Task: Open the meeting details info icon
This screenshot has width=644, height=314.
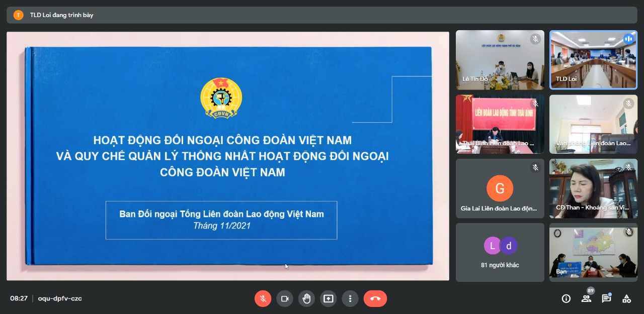Action: pyautogui.click(x=566, y=298)
